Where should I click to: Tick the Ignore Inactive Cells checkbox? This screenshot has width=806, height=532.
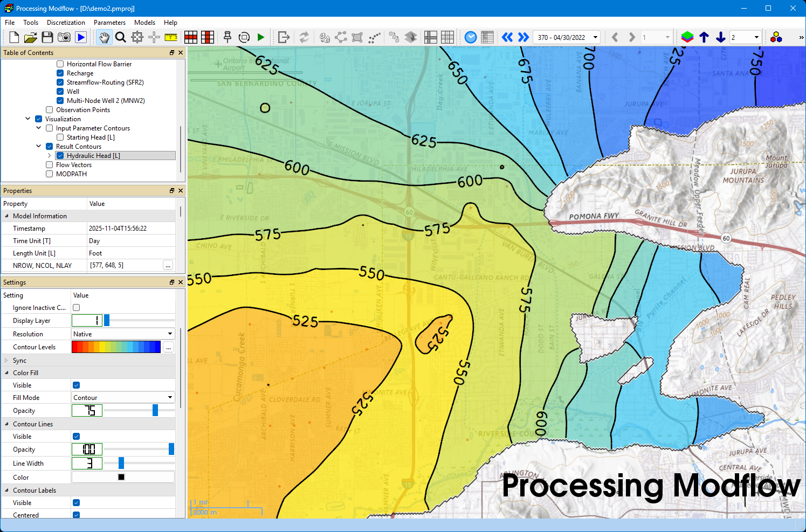[x=77, y=308]
